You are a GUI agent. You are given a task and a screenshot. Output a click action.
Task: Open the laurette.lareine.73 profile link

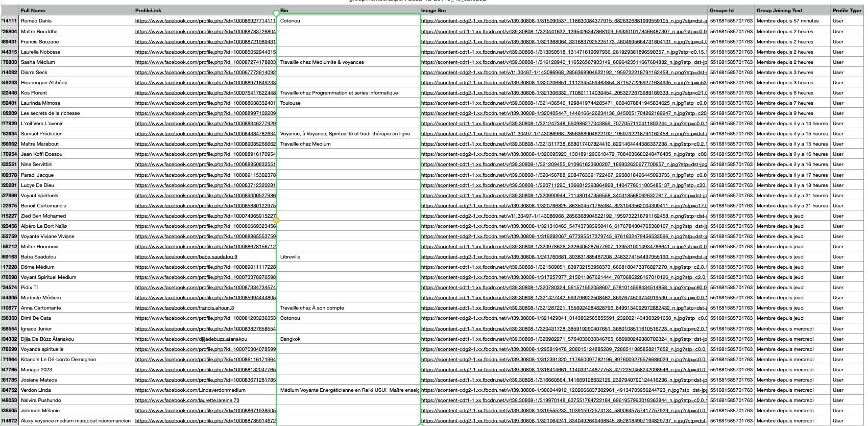click(x=187, y=400)
